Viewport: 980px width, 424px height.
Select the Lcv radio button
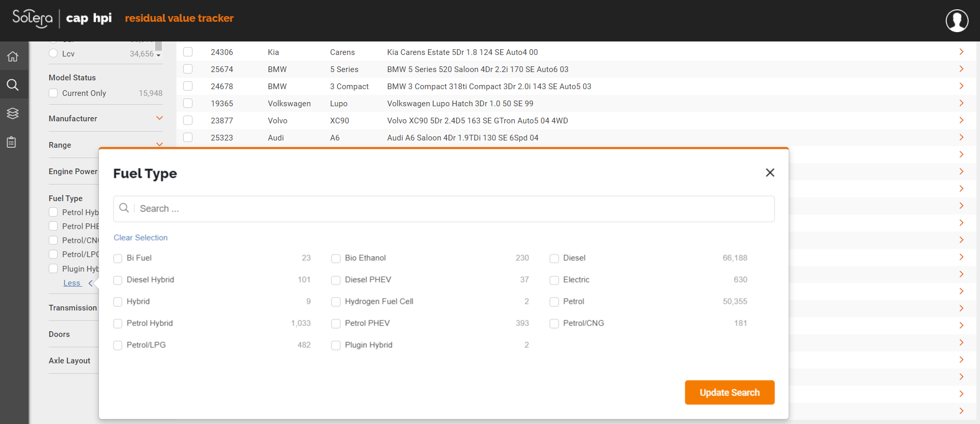coord(53,53)
